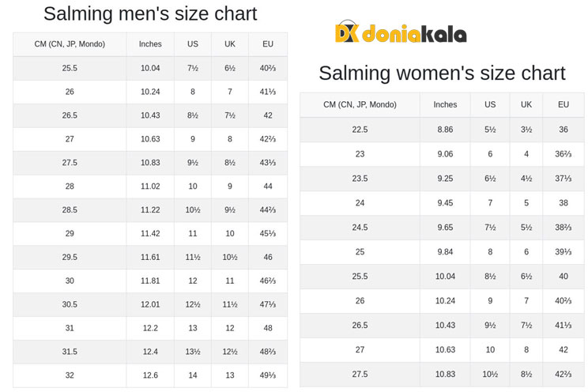Select the Salming women's size chart title

pyautogui.click(x=442, y=73)
